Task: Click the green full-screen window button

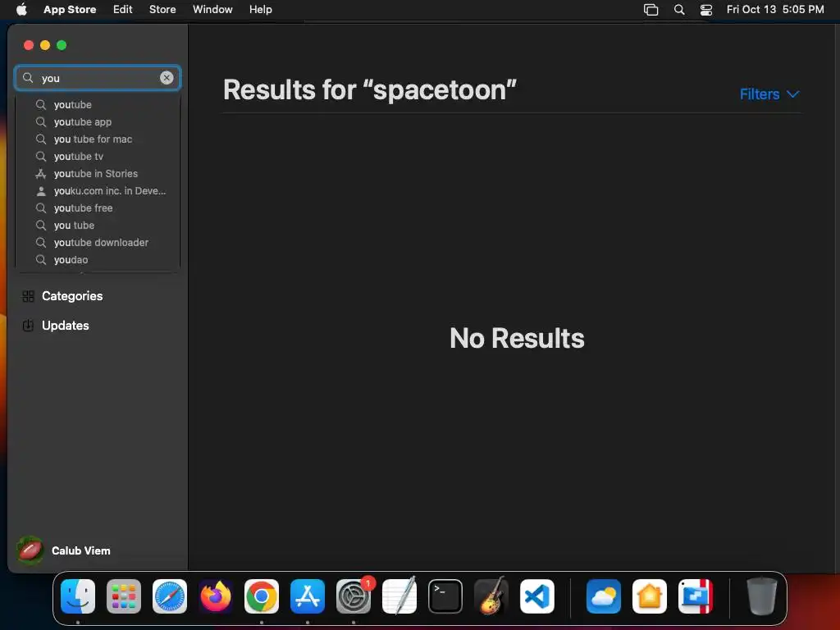Action: point(62,45)
